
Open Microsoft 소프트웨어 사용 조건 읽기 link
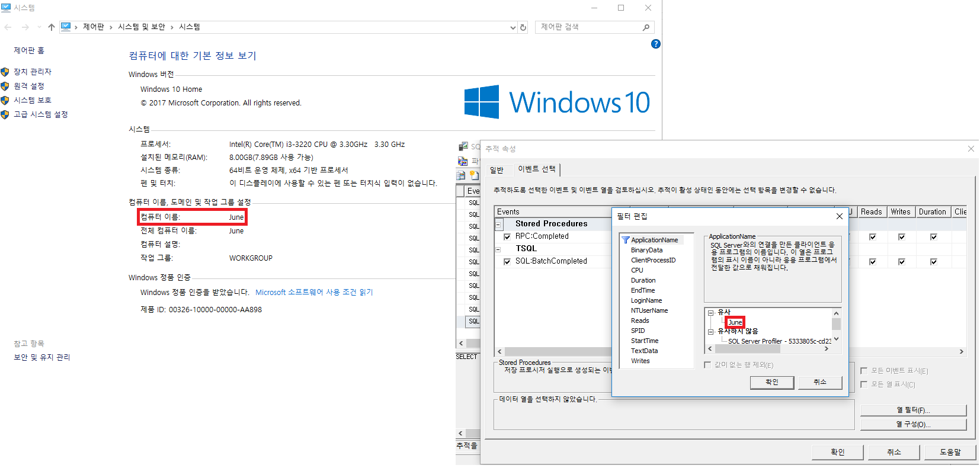(314, 293)
